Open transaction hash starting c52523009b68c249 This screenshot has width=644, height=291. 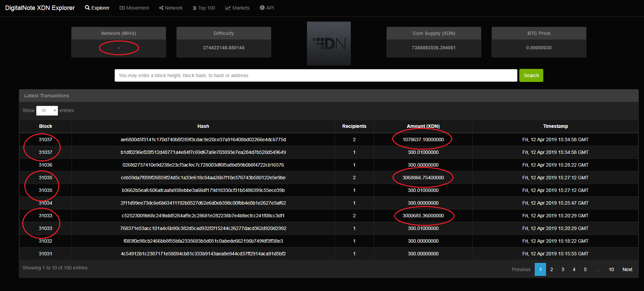tap(203, 216)
